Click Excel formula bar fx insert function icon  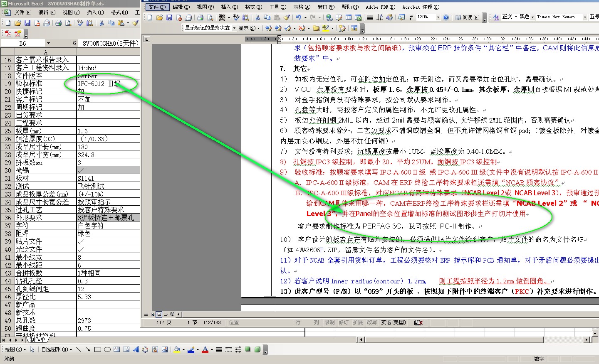(x=74, y=43)
